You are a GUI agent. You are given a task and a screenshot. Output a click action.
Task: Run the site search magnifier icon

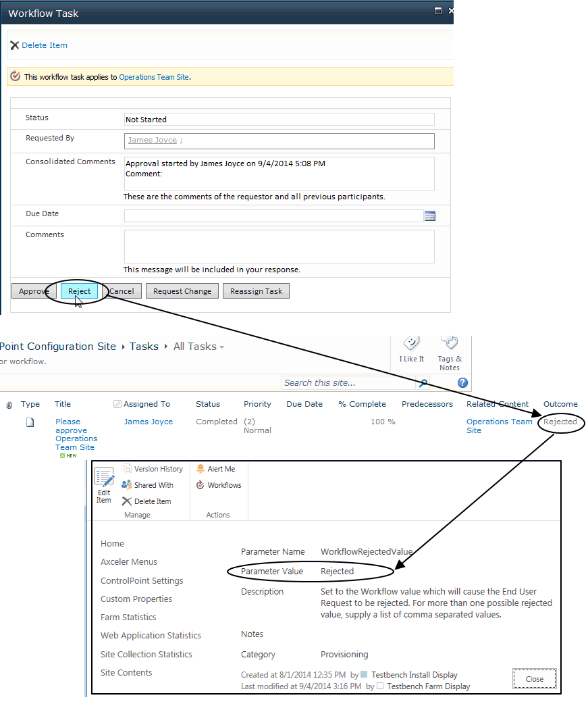[x=423, y=382]
